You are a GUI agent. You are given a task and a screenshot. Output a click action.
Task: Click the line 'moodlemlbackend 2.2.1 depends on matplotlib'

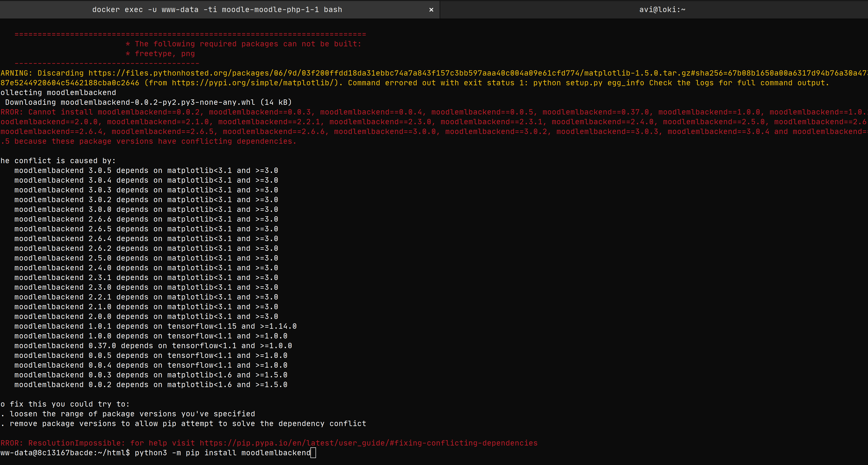tap(146, 297)
